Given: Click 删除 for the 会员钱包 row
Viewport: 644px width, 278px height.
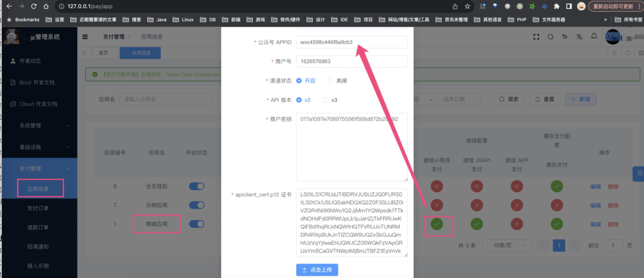Looking at the screenshot, I should pyautogui.click(x=613, y=186).
